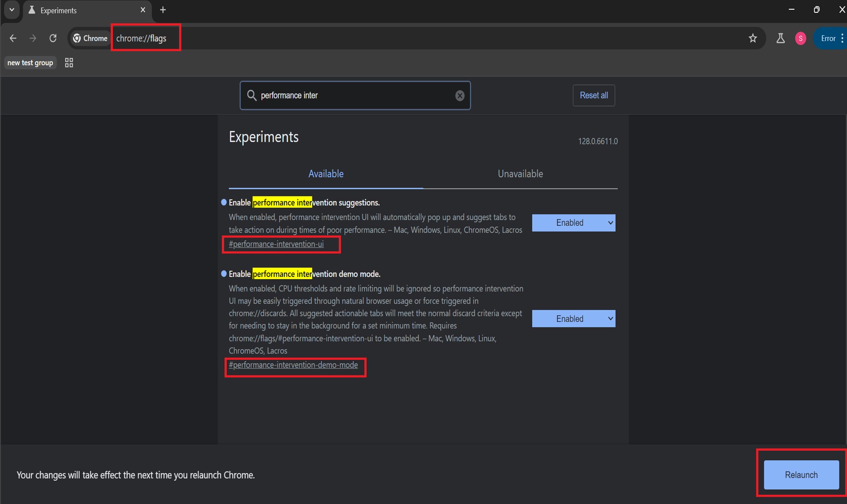Click the Reset all button
The width and height of the screenshot is (847, 504).
[594, 95]
